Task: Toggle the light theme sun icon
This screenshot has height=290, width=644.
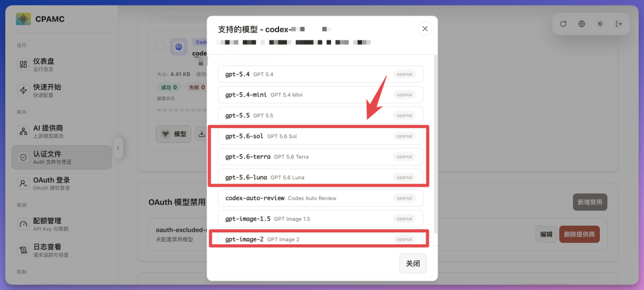Action: coord(600,24)
